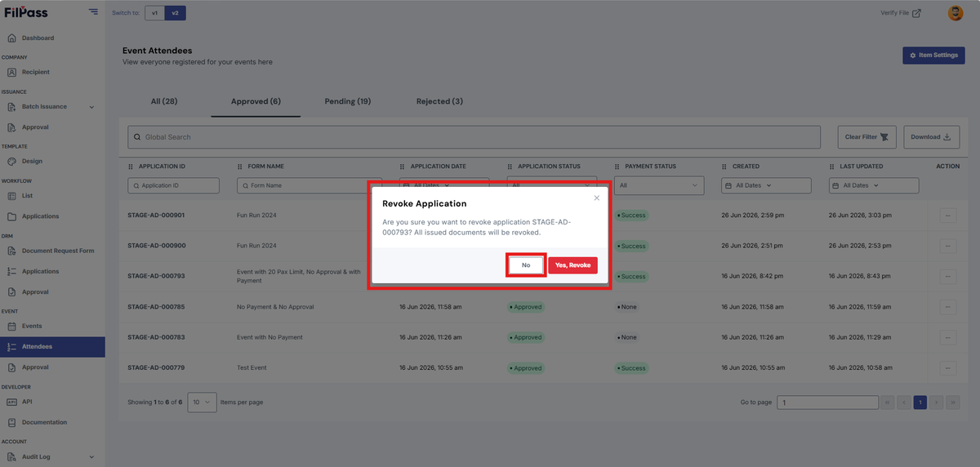The height and width of the screenshot is (467, 980).
Task: Open the items per page dropdown
Action: click(x=202, y=402)
